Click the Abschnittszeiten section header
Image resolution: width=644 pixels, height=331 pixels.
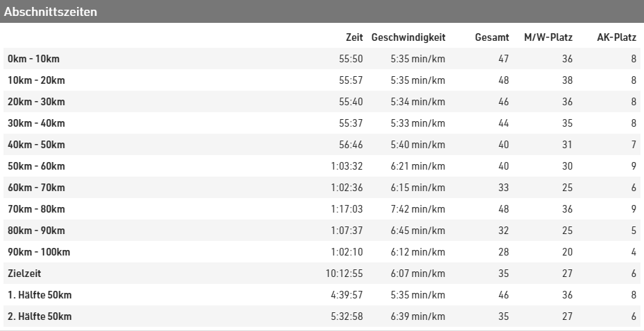tap(51, 12)
